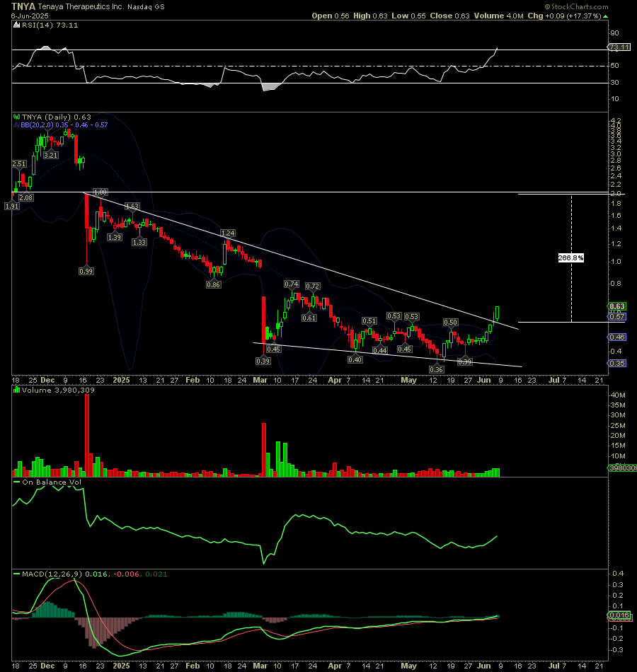
Task: Click the 2.08 price annotation
Action: [x=26, y=197]
